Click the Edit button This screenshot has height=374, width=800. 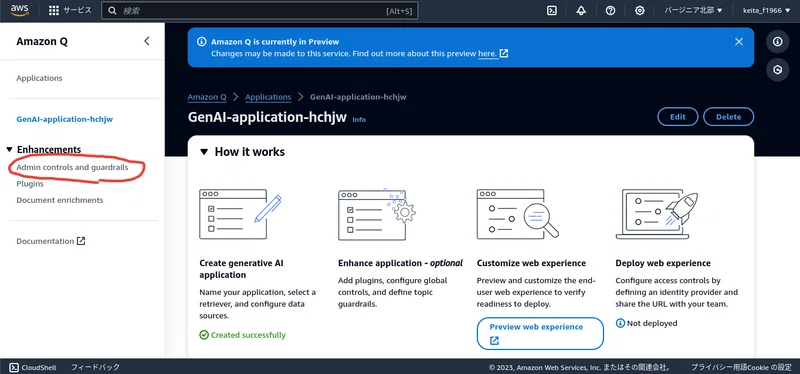point(678,117)
